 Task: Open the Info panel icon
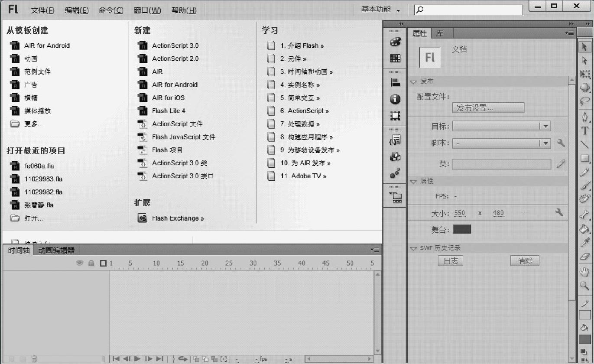(395, 99)
